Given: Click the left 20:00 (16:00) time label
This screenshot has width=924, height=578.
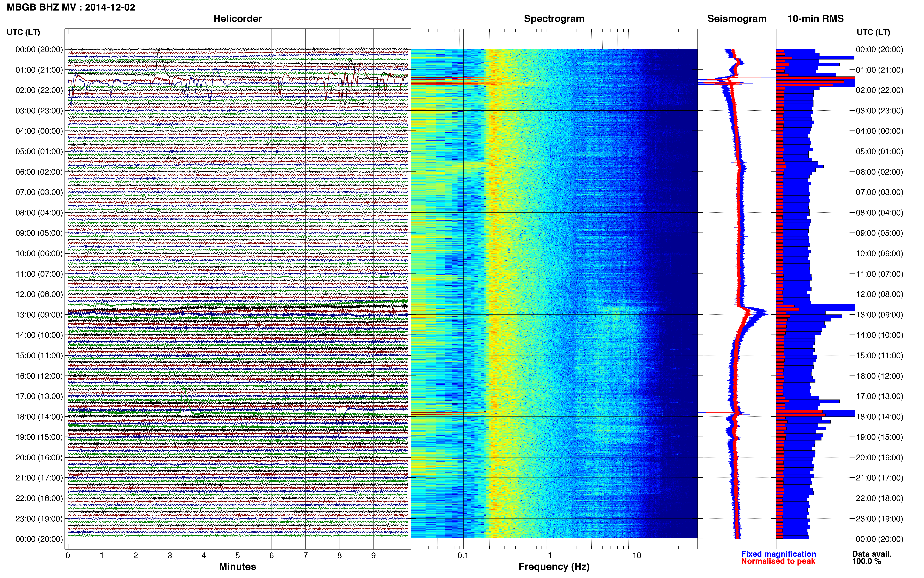Looking at the screenshot, I should pos(39,458).
